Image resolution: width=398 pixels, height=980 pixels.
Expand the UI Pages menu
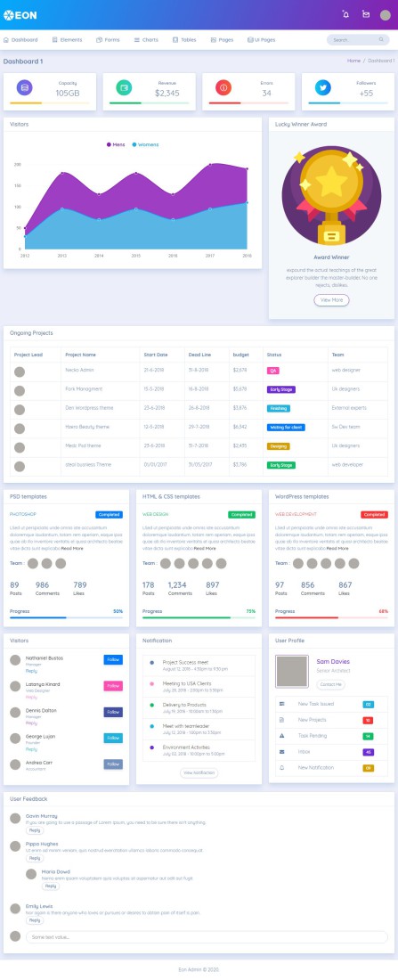(x=261, y=39)
